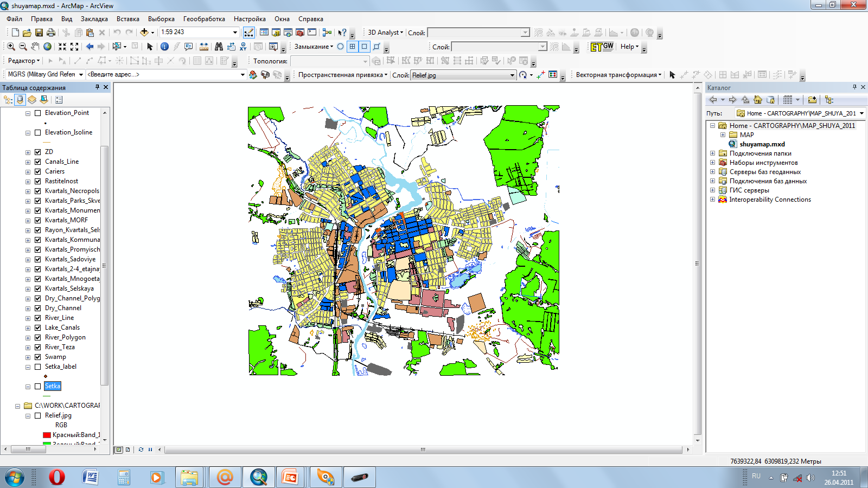868x488 pixels.
Task: Open the Редактор editor button menu
Action: click(x=24, y=61)
